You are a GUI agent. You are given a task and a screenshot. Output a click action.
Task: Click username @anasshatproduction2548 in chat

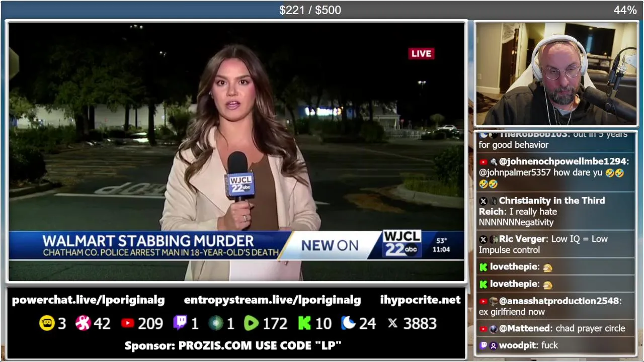[x=559, y=301]
